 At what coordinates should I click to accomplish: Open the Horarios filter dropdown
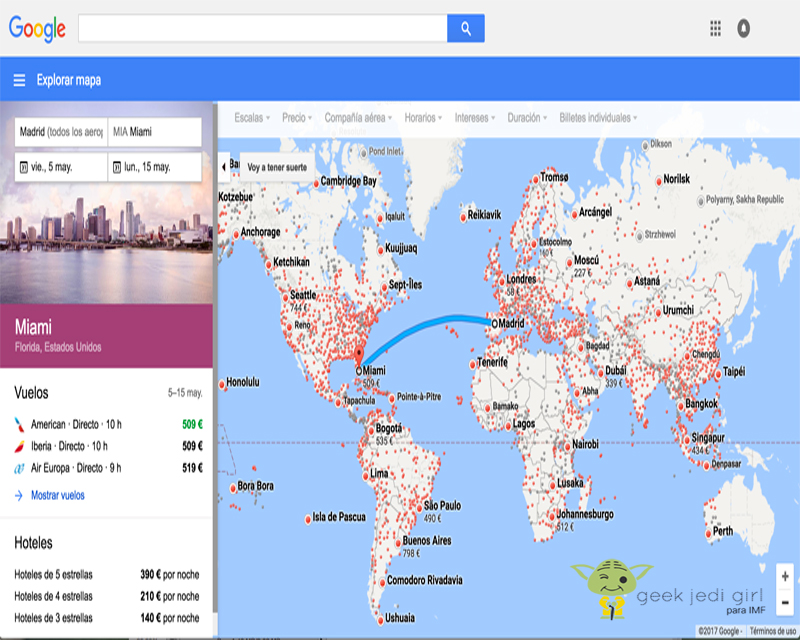[423, 118]
